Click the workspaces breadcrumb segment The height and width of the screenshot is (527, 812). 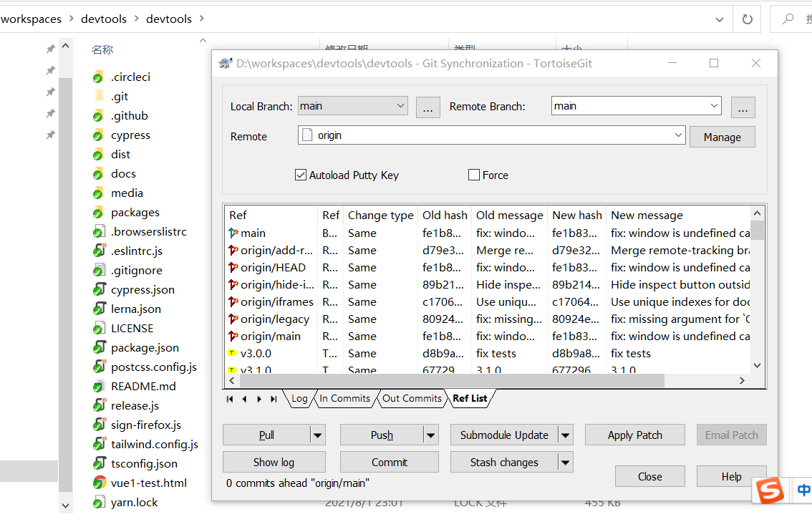(31, 19)
